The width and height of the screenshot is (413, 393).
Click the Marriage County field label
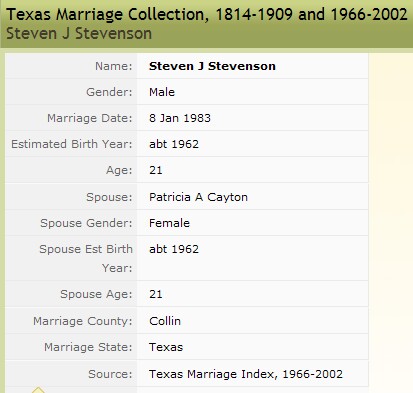pyautogui.click(x=83, y=321)
